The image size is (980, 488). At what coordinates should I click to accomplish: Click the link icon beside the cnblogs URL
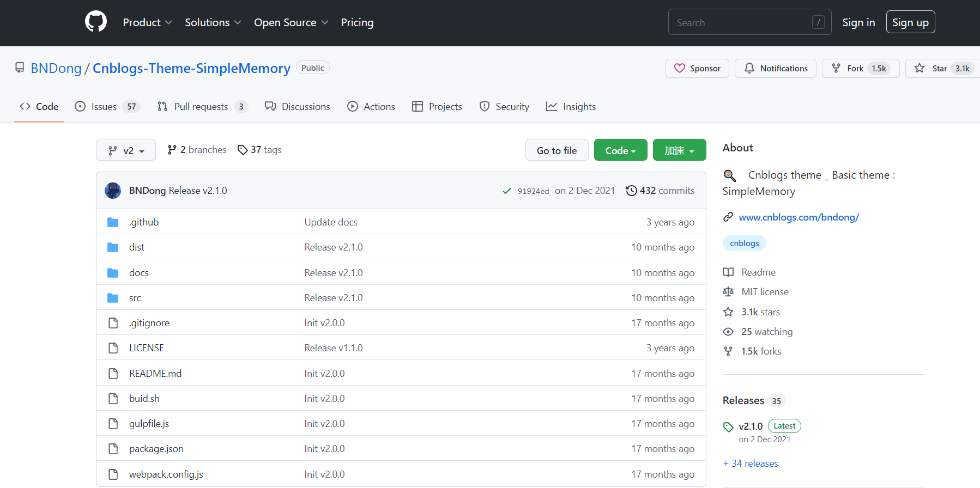click(728, 217)
